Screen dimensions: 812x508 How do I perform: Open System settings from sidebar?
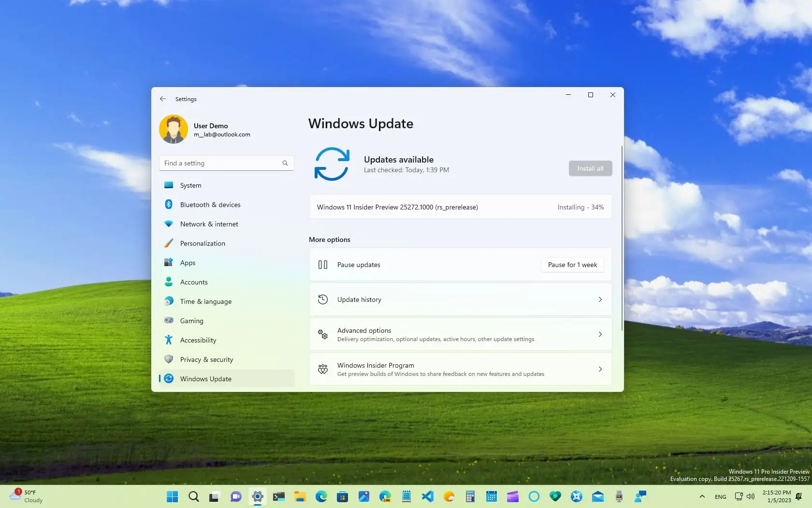point(189,185)
